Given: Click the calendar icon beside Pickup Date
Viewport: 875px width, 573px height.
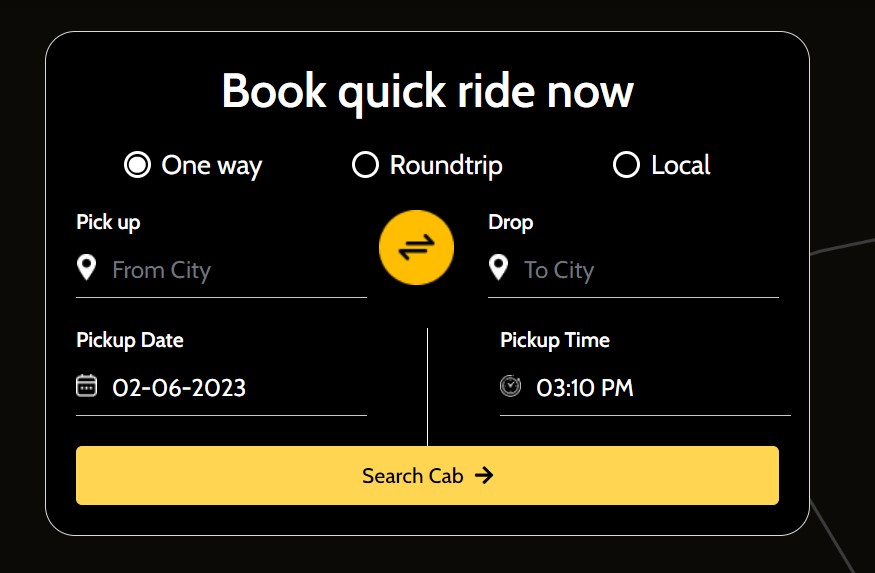Looking at the screenshot, I should click(86, 386).
